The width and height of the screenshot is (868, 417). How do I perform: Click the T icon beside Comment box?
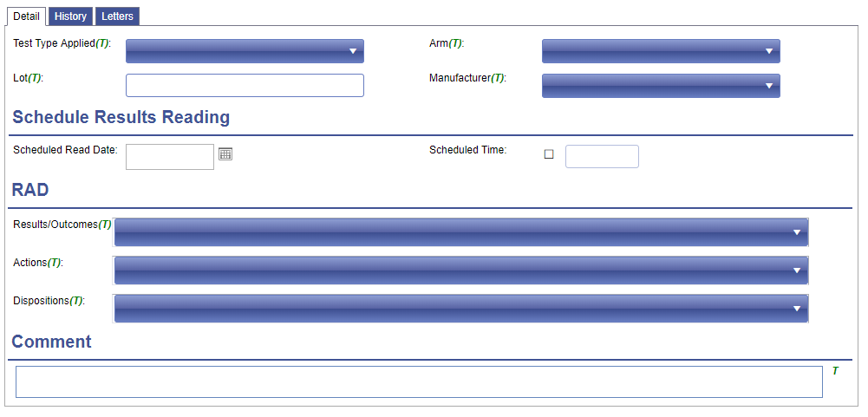coord(835,371)
